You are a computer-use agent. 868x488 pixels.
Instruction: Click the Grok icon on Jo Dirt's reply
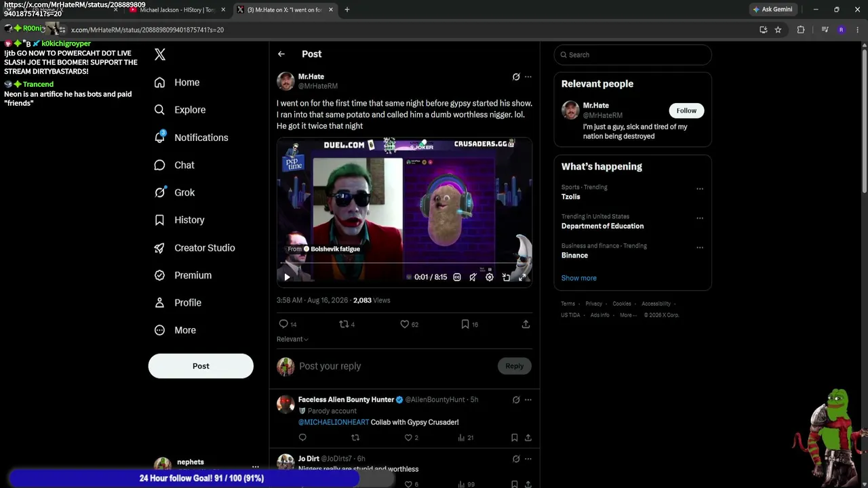click(x=516, y=459)
